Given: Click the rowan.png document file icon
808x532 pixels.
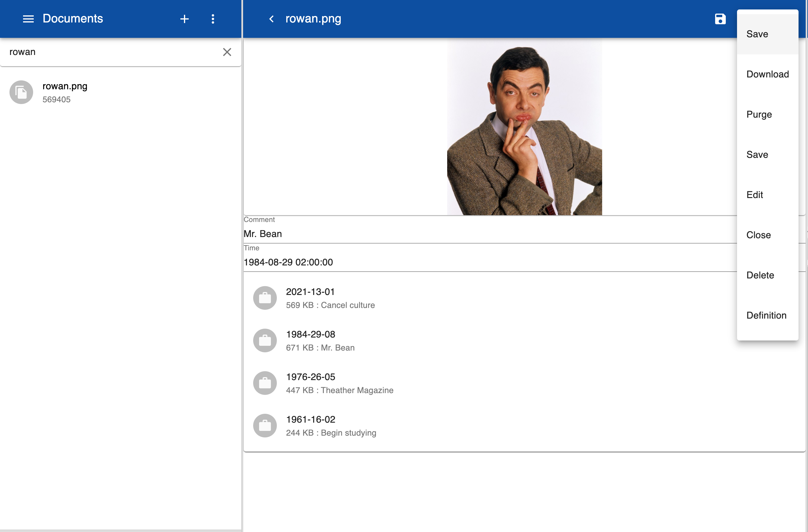Looking at the screenshot, I should click(x=21, y=92).
